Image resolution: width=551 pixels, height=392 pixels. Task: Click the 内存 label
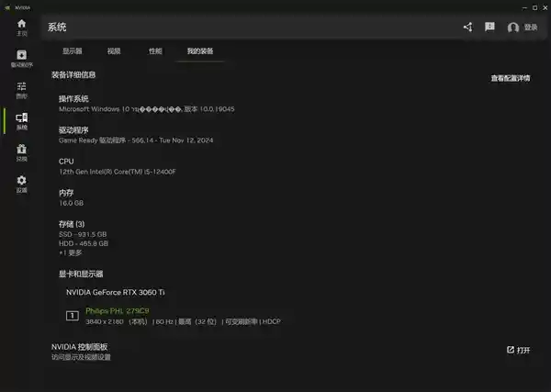point(66,193)
